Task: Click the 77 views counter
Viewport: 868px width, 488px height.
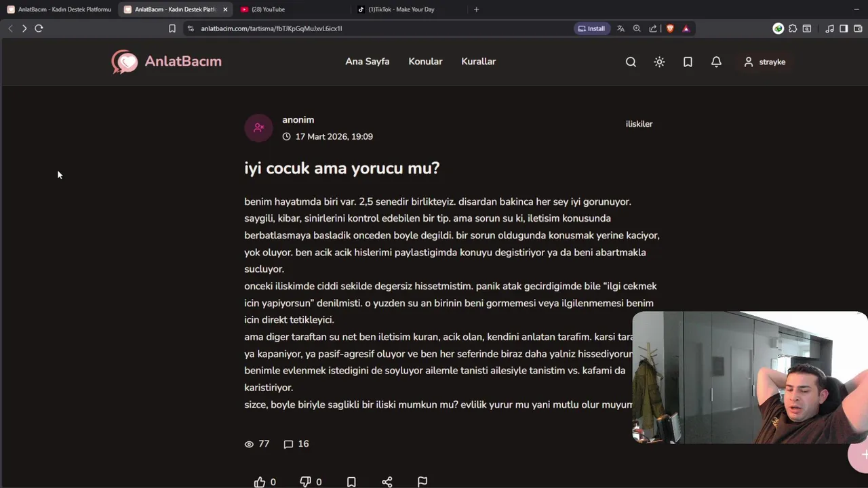Action: pos(257,444)
